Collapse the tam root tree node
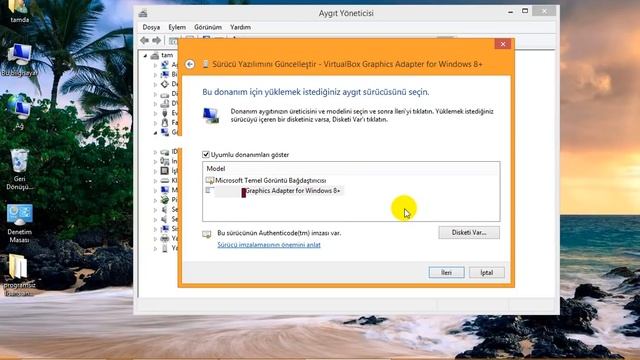 [145, 56]
